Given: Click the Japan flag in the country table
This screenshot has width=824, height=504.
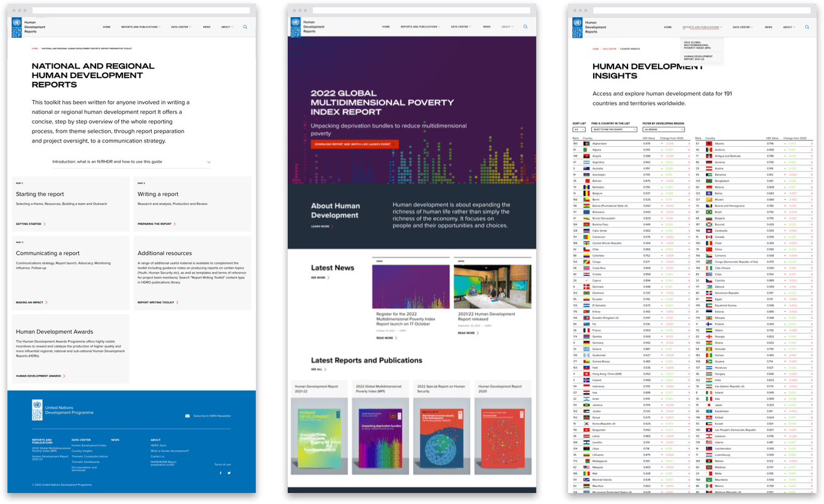Looking at the screenshot, I should point(709,405).
